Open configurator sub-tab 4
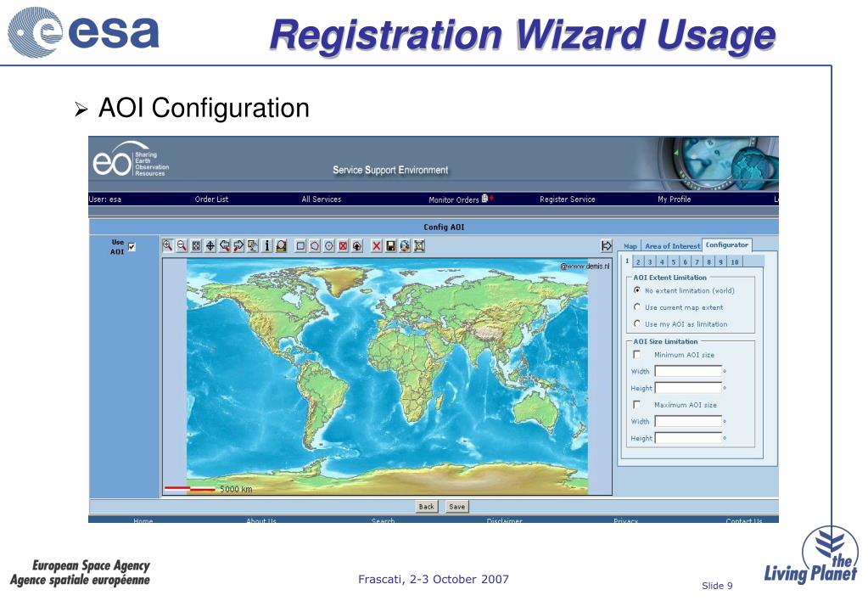 662,262
